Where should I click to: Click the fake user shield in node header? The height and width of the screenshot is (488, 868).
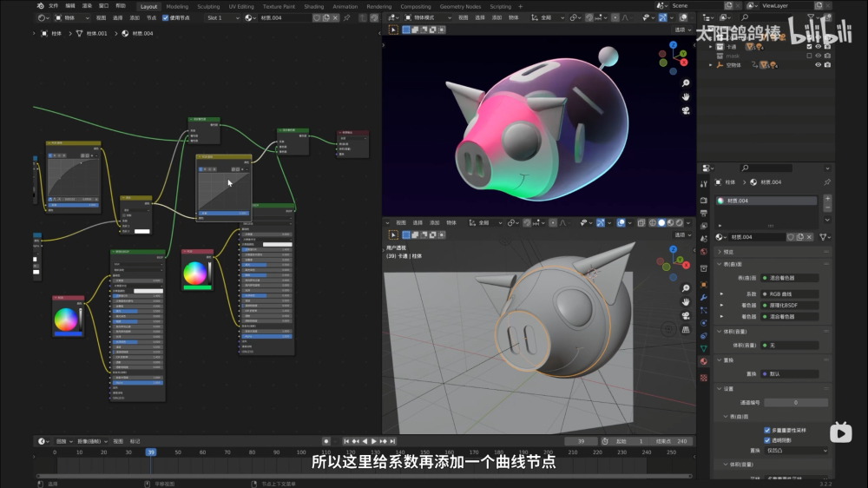tap(317, 17)
